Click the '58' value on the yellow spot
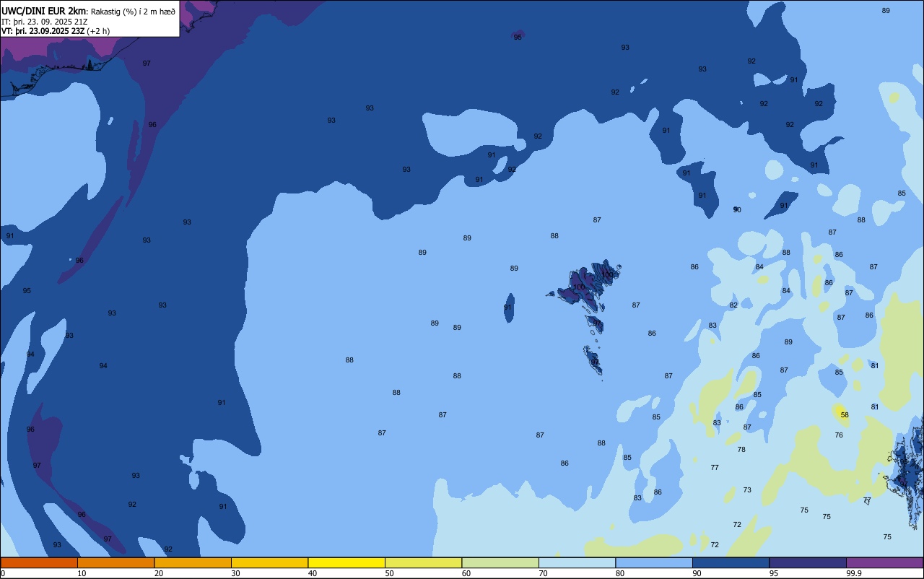924x579 pixels. coord(845,415)
